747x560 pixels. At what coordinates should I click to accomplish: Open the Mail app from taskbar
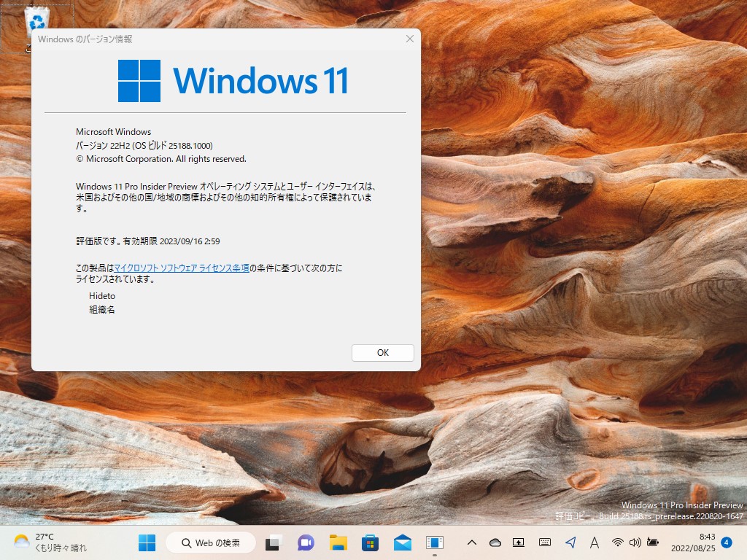coord(402,542)
